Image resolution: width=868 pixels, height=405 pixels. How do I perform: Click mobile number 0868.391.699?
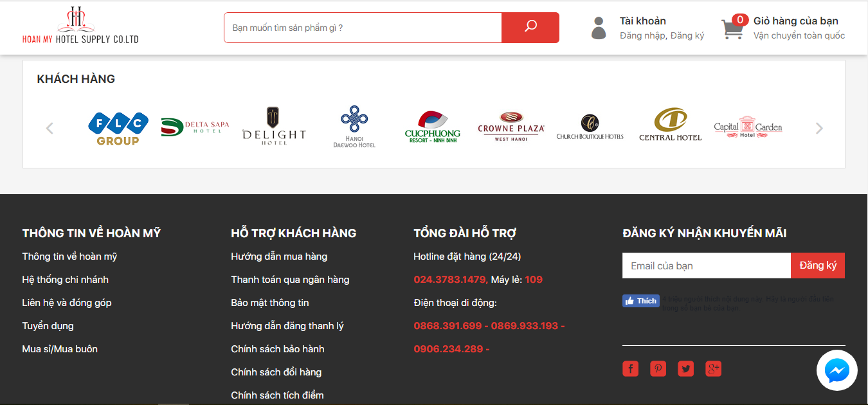pos(448,326)
